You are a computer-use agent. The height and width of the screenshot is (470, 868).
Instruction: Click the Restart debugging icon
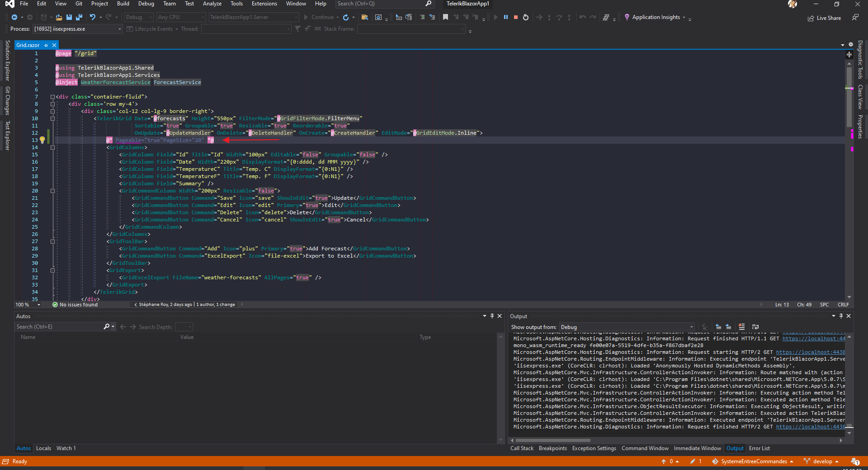click(525, 17)
